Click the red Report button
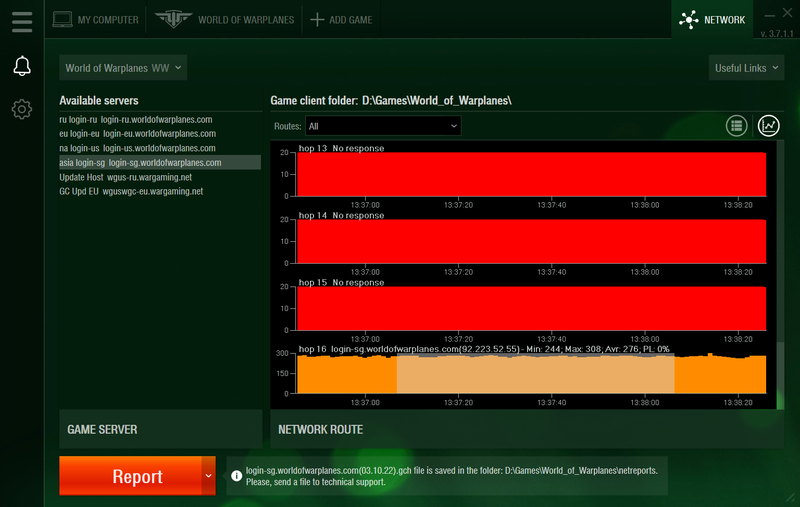This screenshot has height=507, width=800. 131,476
